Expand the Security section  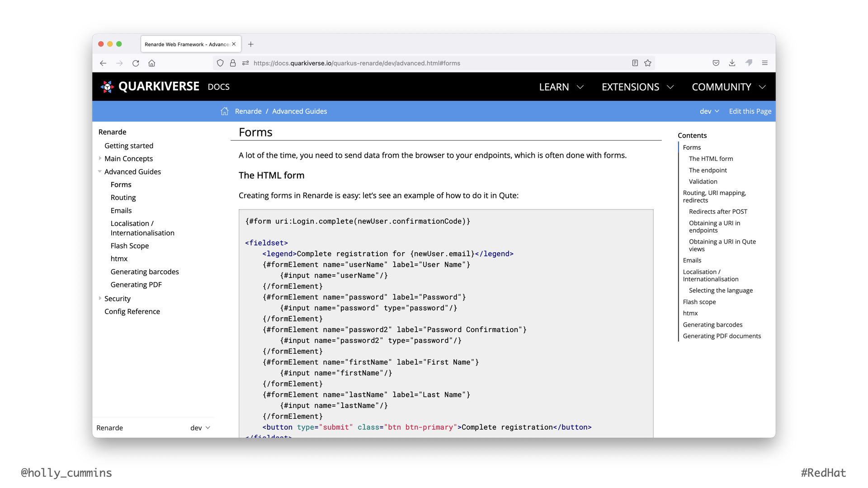(x=100, y=298)
